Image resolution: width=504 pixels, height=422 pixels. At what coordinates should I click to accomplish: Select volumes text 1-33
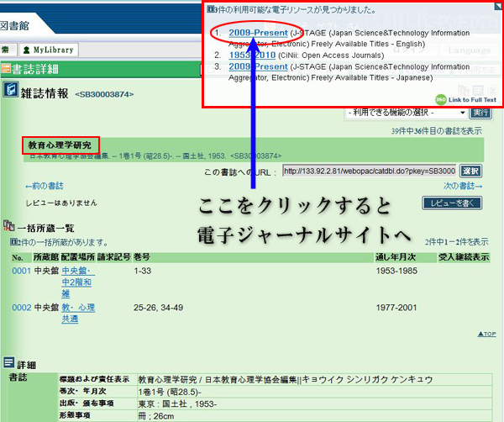coord(143,271)
